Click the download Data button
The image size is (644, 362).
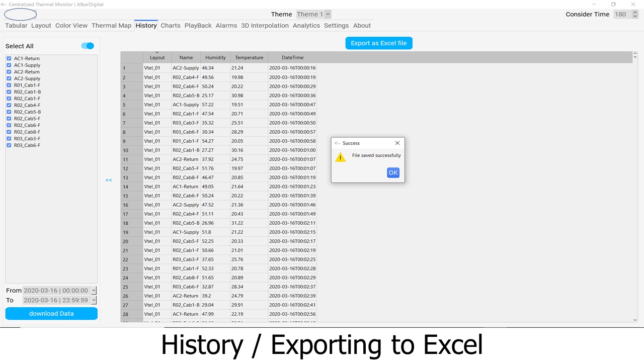click(x=51, y=314)
